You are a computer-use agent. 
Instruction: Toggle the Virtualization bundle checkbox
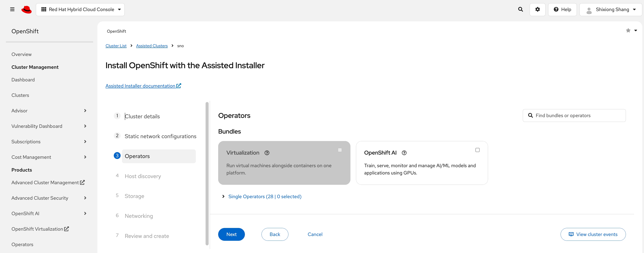click(x=340, y=150)
